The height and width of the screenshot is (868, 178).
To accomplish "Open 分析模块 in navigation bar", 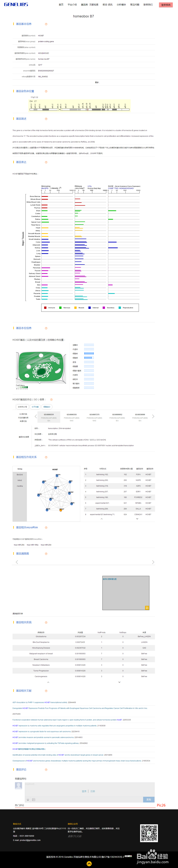I will (x=121, y=5).
